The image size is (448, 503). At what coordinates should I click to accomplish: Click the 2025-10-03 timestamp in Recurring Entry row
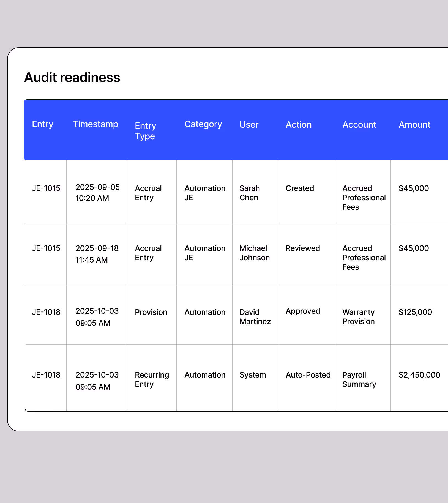pyautogui.click(x=97, y=381)
